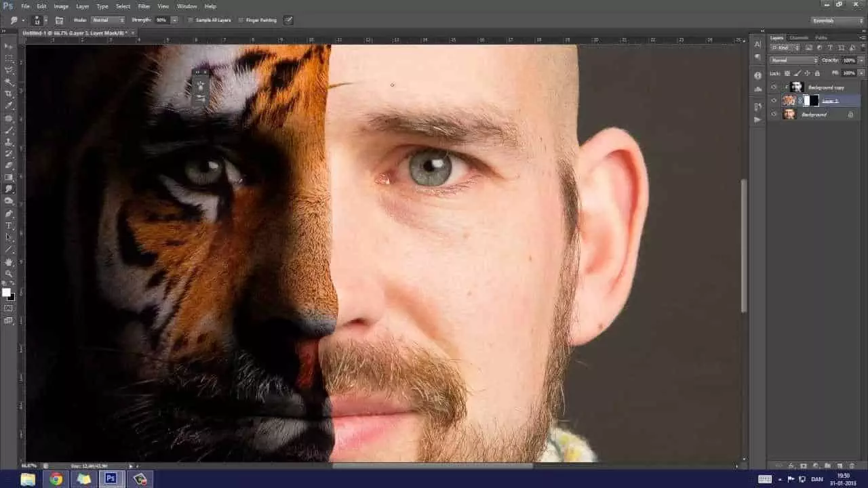
Task: Click the layer mask thumbnail on Layer 1
Action: (x=810, y=100)
